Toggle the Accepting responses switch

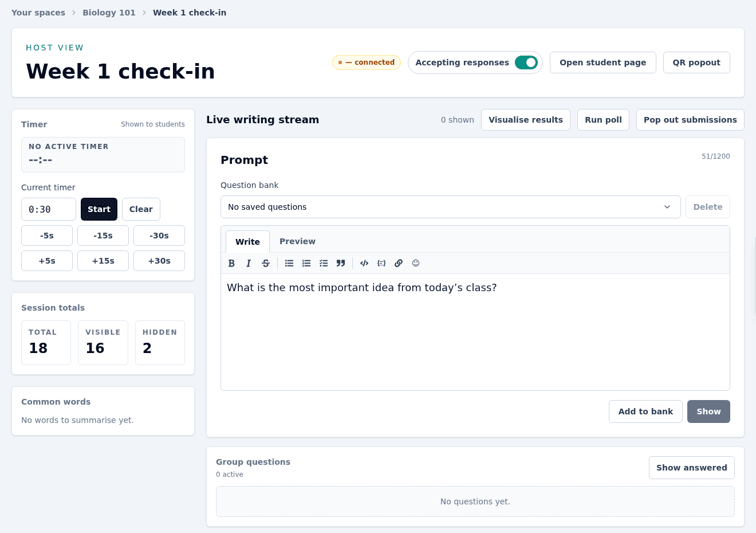(526, 62)
